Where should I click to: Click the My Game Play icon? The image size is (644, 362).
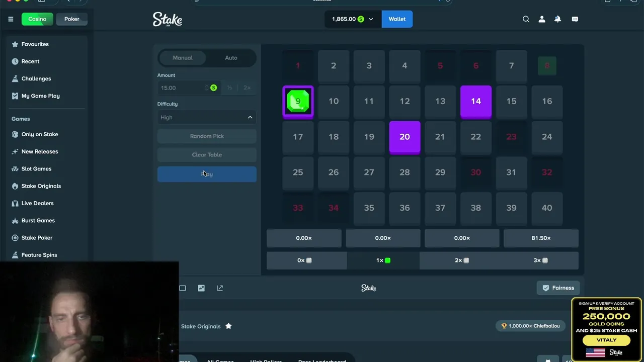(x=15, y=96)
